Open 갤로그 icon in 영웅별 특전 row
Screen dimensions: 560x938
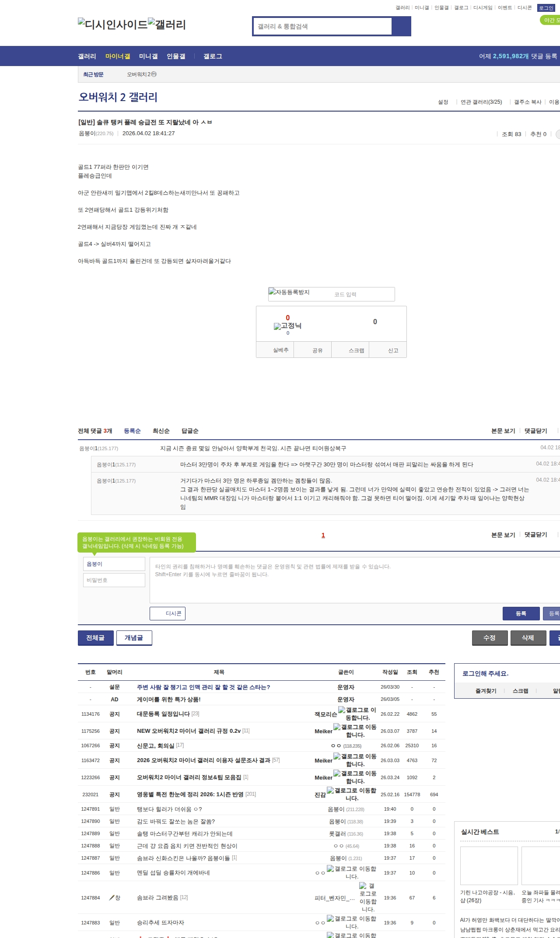click(x=352, y=794)
